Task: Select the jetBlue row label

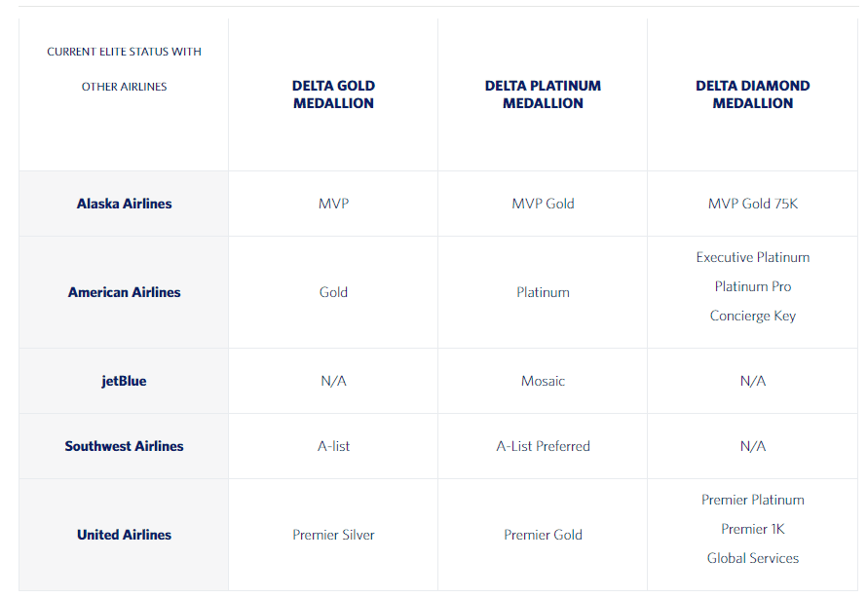Action: tap(124, 381)
